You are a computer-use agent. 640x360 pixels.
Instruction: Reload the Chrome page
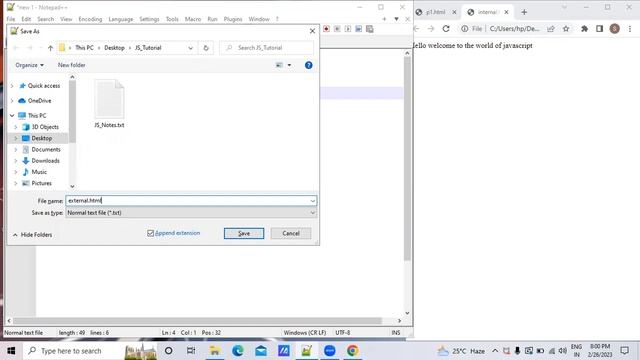click(446, 29)
